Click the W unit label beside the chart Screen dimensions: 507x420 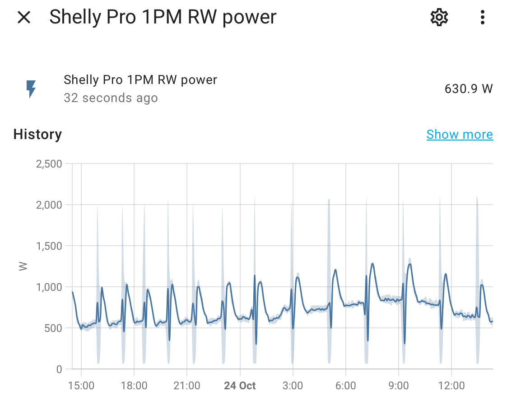23,266
